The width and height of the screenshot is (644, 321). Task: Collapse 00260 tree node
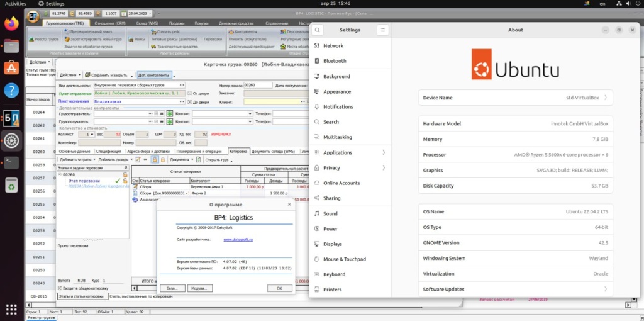[60, 175]
